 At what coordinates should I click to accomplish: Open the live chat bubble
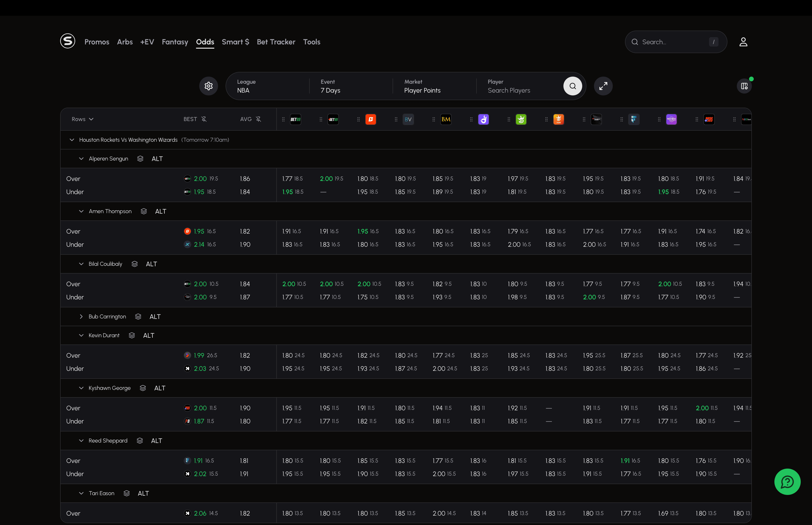click(787, 482)
